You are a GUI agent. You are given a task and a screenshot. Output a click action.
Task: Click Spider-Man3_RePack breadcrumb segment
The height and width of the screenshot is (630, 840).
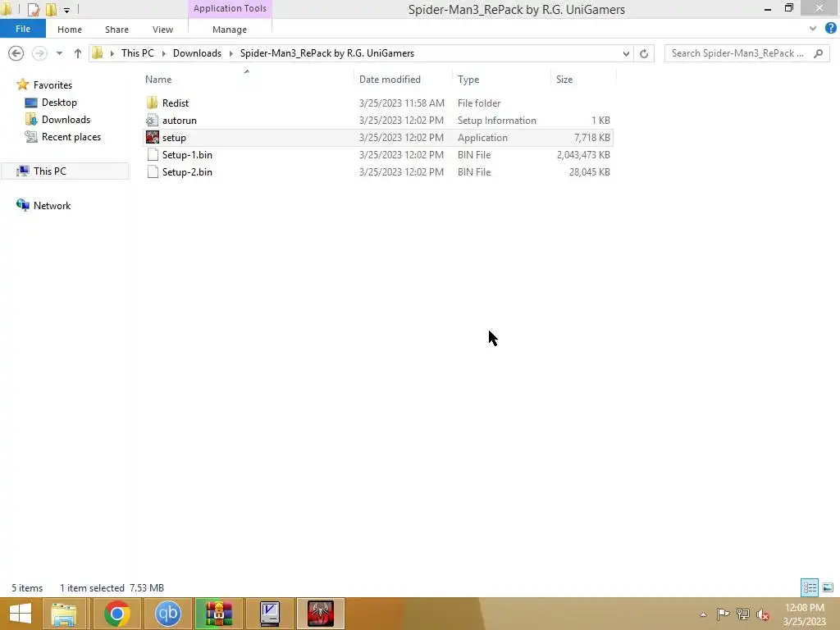coord(327,53)
